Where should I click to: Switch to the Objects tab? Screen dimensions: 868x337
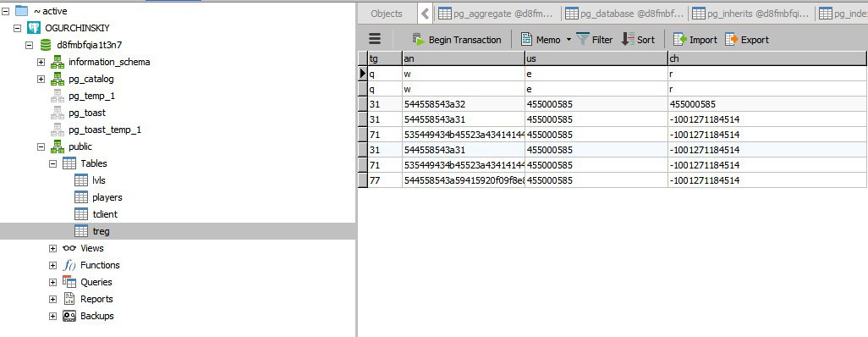[387, 14]
